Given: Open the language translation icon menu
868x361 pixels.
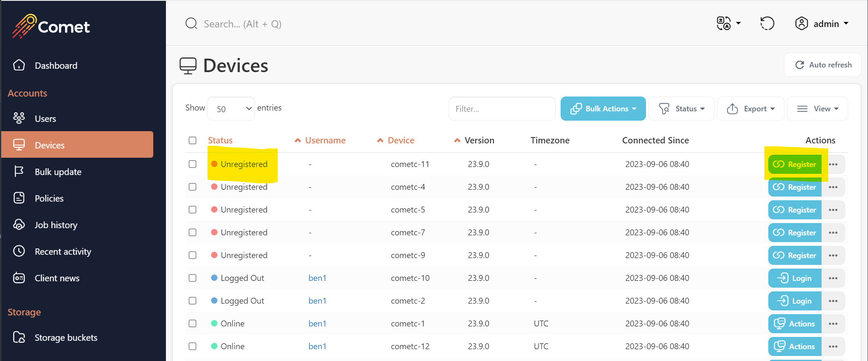Looking at the screenshot, I should [x=728, y=24].
